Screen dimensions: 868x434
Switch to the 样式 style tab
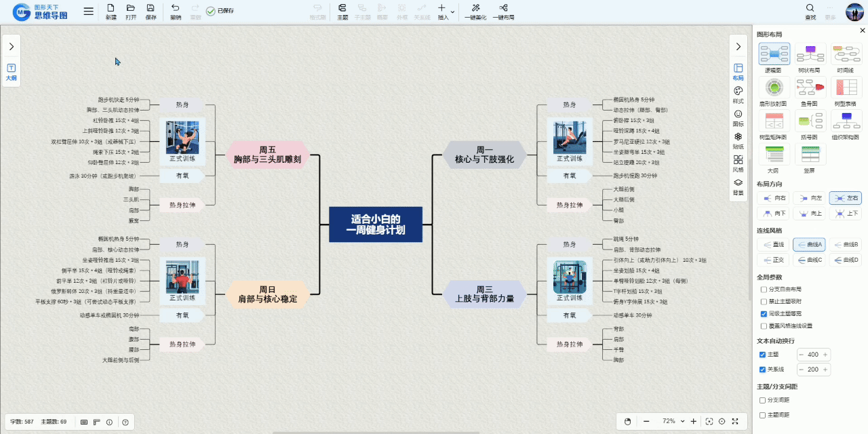pos(738,92)
